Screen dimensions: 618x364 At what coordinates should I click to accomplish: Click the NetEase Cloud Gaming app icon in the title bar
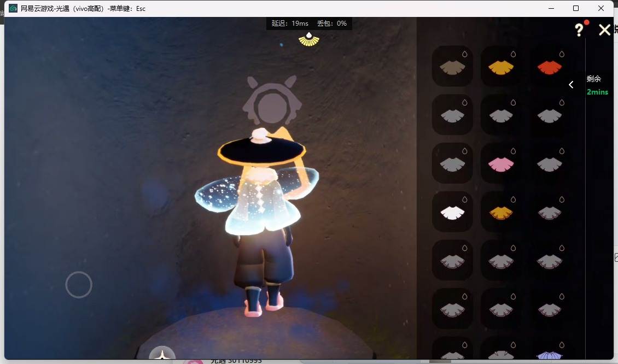[x=13, y=8]
